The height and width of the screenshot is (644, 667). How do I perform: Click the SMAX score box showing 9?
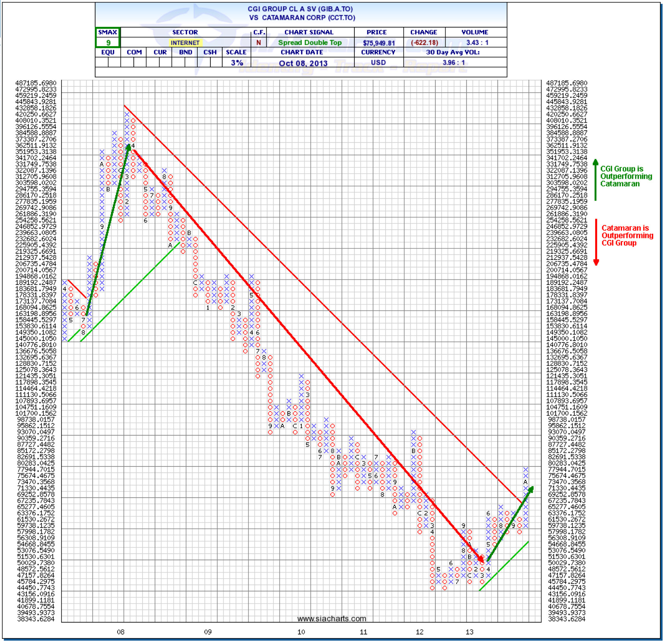[x=108, y=43]
